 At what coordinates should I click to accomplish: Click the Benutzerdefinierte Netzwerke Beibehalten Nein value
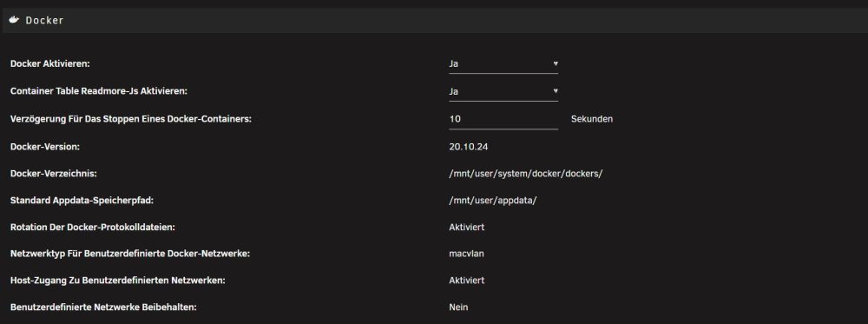tap(458, 307)
